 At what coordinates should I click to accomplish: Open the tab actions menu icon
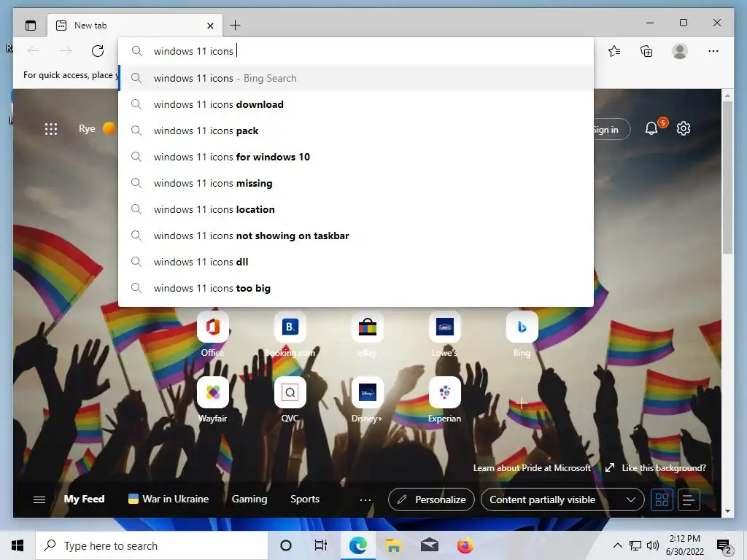(x=31, y=26)
